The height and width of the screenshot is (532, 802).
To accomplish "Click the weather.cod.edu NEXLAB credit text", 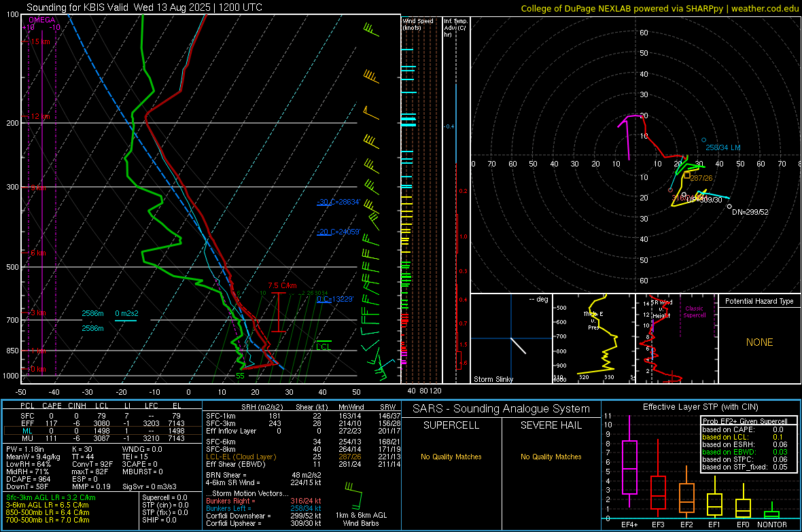I will pos(659,8).
